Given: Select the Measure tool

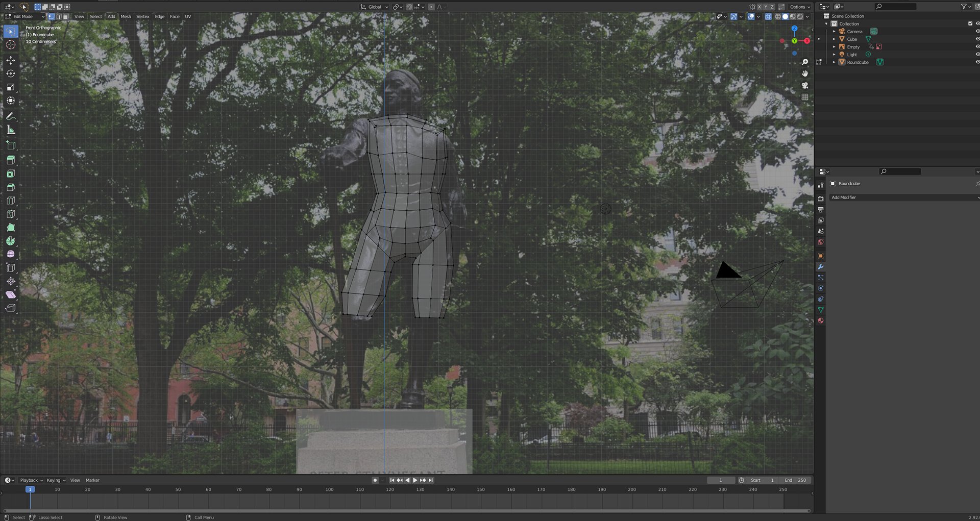Looking at the screenshot, I should (11, 130).
